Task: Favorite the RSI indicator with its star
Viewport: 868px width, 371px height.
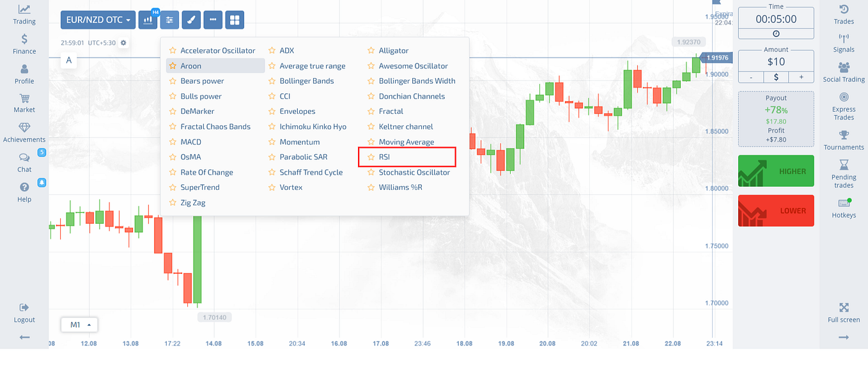Action: point(370,157)
